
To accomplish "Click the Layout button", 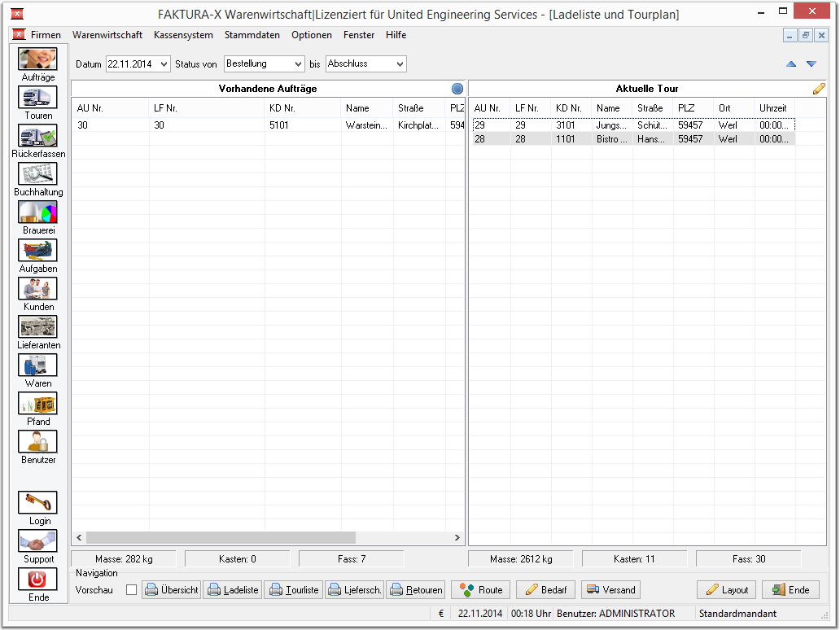I will (726, 590).
